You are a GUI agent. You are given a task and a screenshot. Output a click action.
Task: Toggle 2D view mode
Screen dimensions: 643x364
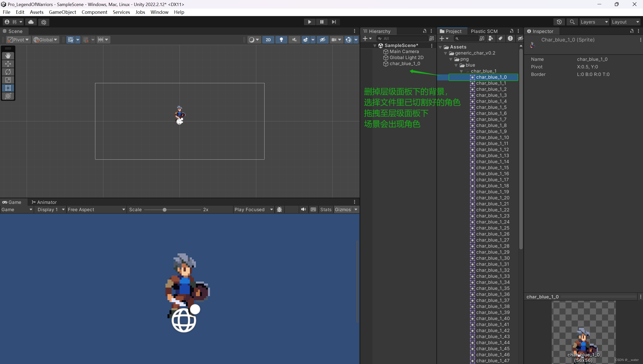coord(268,40)
